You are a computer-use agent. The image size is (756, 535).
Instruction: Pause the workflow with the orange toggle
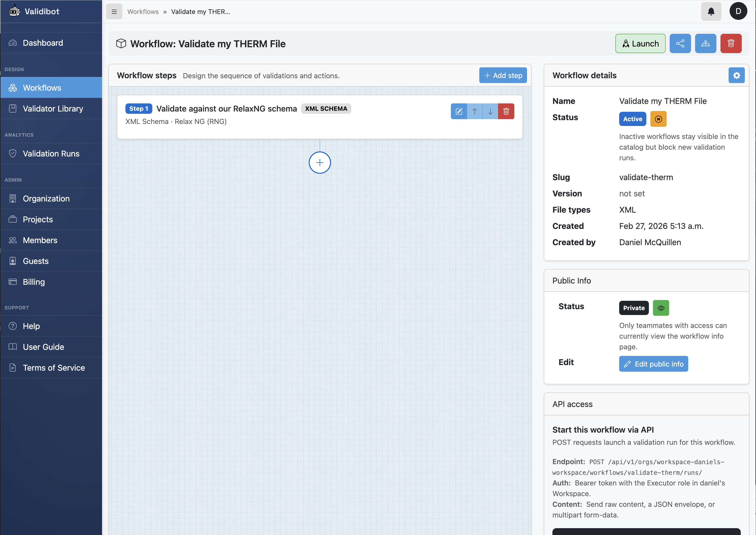coord(658,119)
